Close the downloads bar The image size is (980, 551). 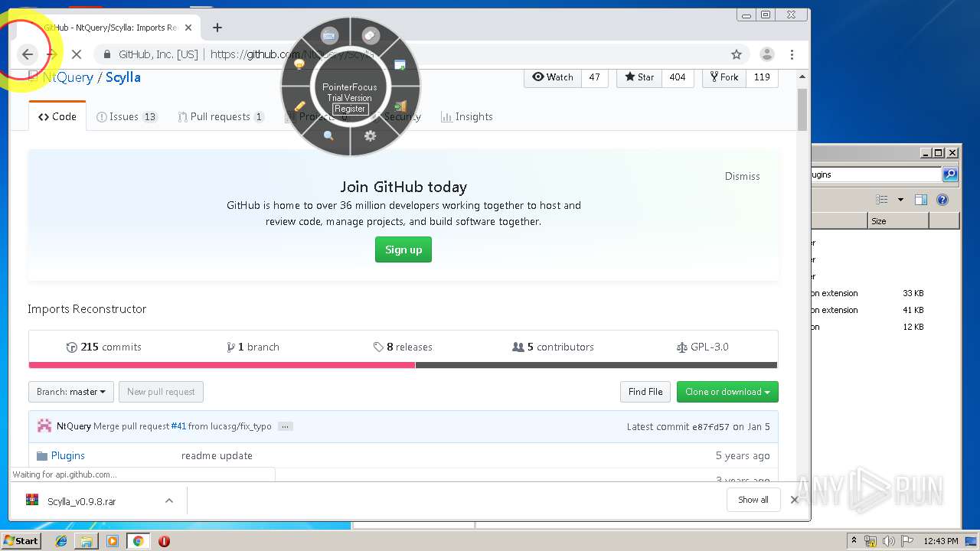pos(794,500)
